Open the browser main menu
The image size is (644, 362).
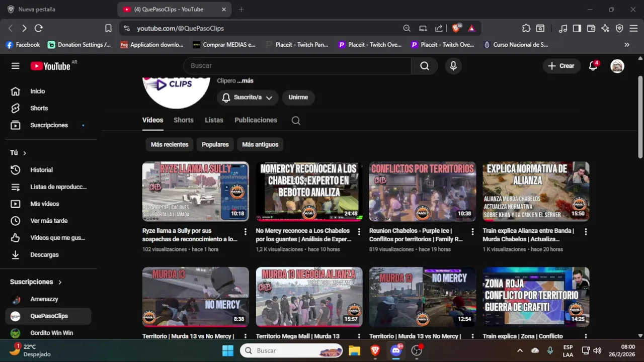[633, 29]
